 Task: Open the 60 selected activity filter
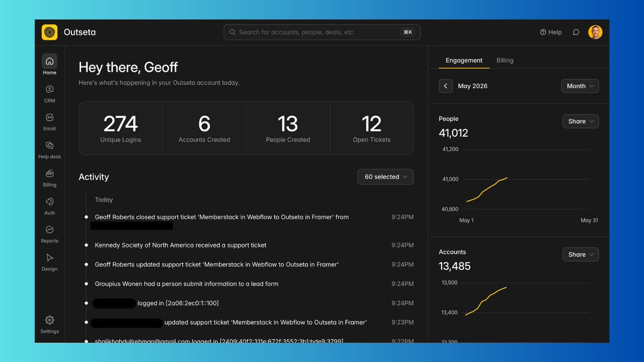[x=385, y=176]
